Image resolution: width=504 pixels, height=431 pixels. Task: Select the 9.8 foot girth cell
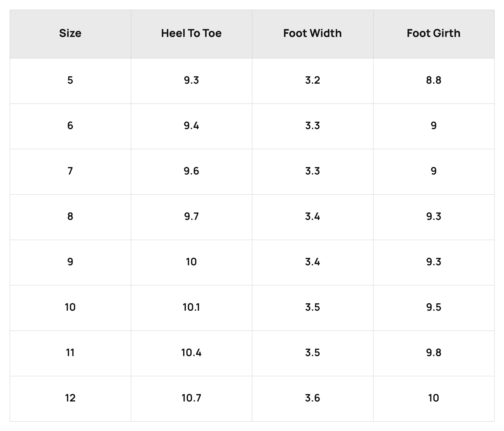tap(434, 353)
